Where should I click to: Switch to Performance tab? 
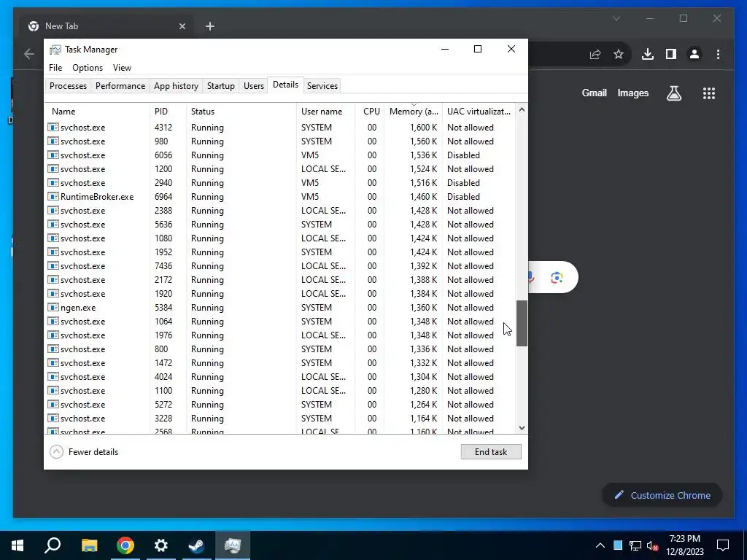point(120,86)
